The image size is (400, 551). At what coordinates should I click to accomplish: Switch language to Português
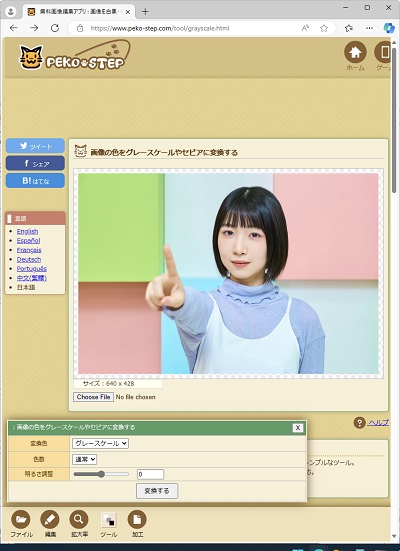click(x=32, y=268)
